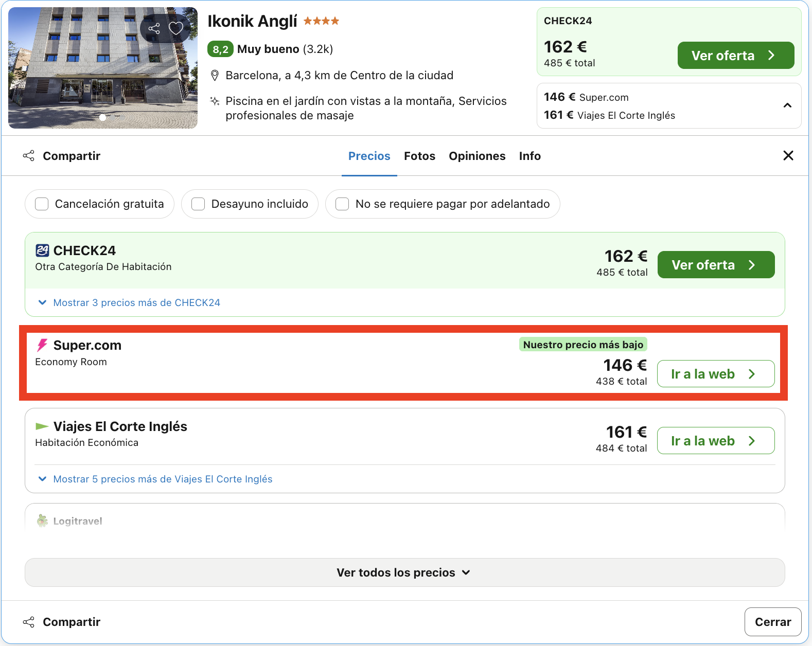Screen dimensions: 812x646
Task: Click the Cerrar button
Action: point(773,622)
